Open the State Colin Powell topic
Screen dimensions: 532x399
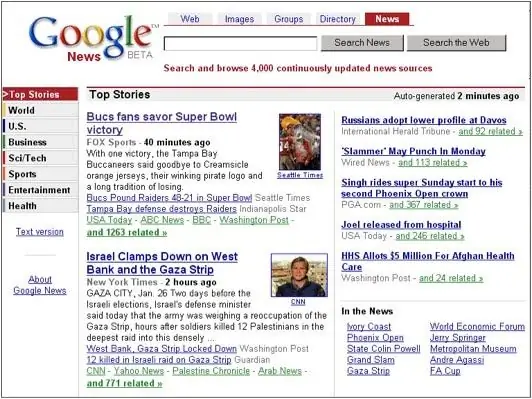click(x=383, y=349)
